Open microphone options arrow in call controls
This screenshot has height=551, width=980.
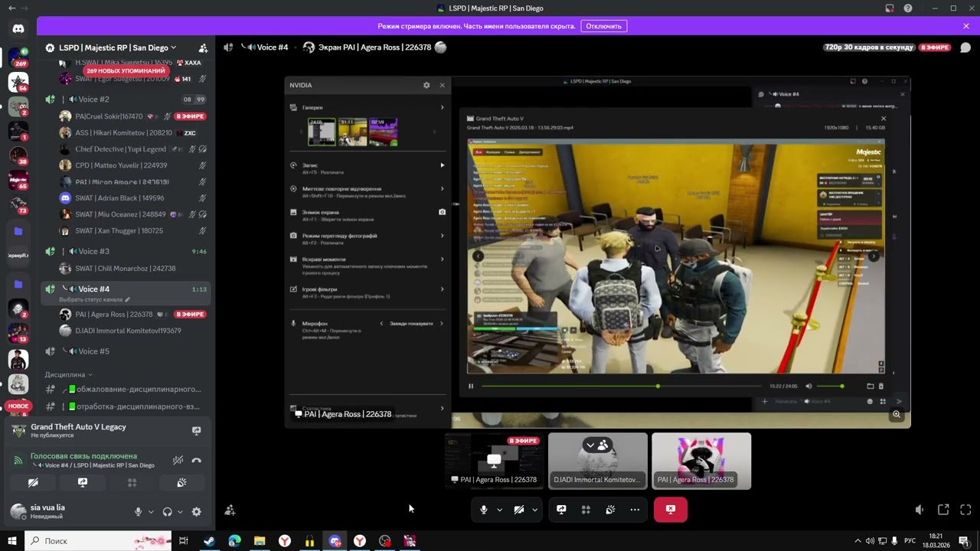[500, 510]
